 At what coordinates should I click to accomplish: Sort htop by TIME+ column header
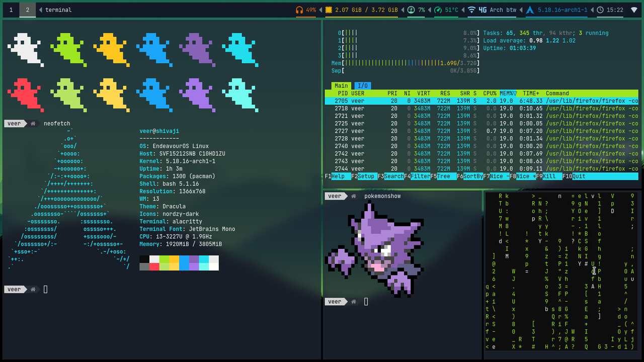point(531,94)
